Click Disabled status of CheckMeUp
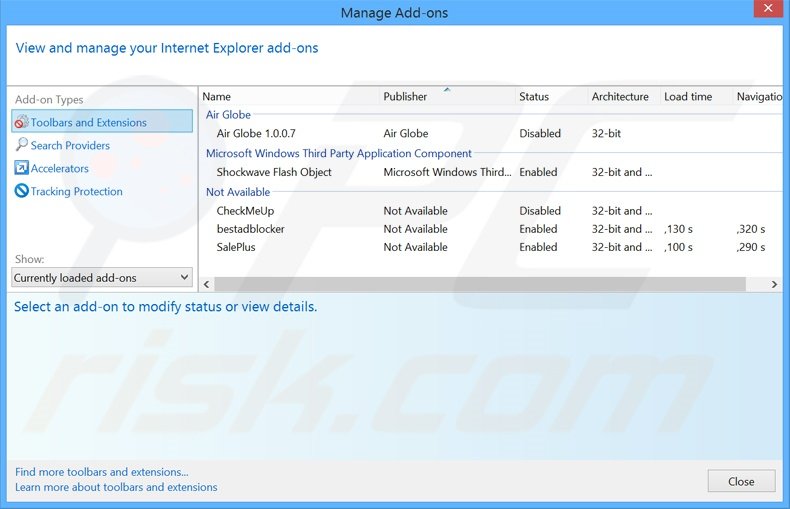790x509 pixels. point(540,211)
